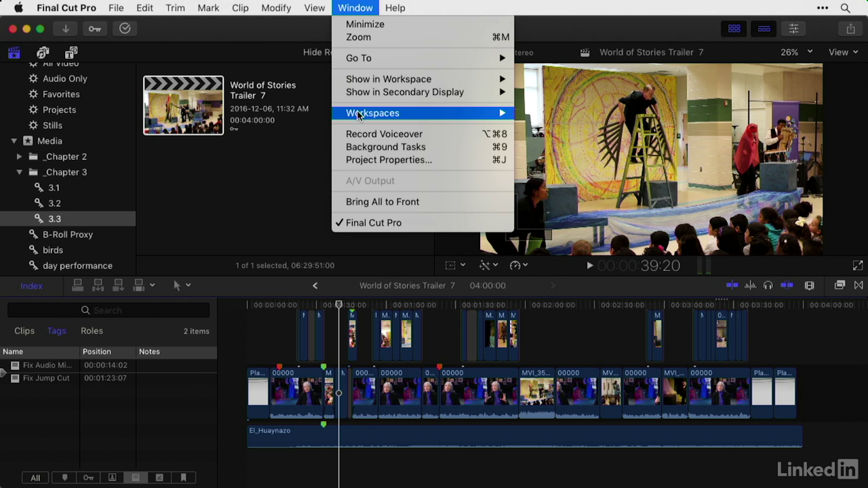Select World of Stories Trailer thumbnail

point(183,105)
